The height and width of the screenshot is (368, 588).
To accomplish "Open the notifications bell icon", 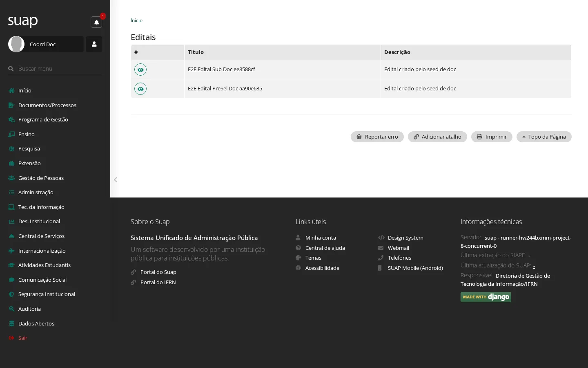I will 96,22.
